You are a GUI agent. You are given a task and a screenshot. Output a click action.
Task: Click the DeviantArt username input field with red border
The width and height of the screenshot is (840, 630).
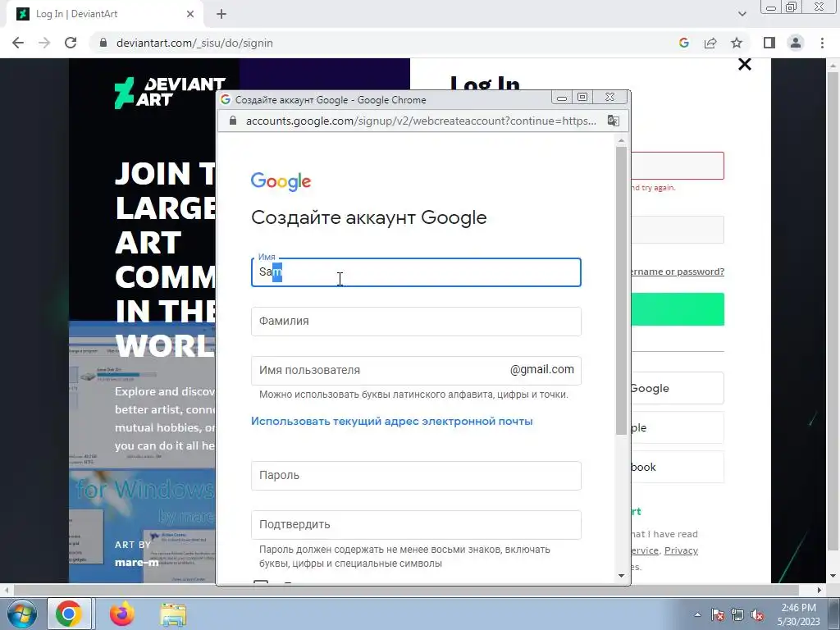click(678, 166)
